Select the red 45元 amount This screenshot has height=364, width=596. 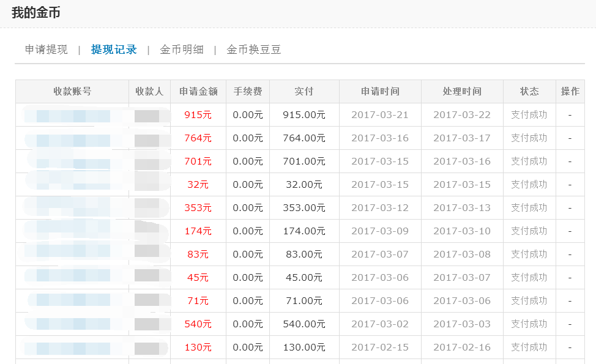tap(198, 277)
